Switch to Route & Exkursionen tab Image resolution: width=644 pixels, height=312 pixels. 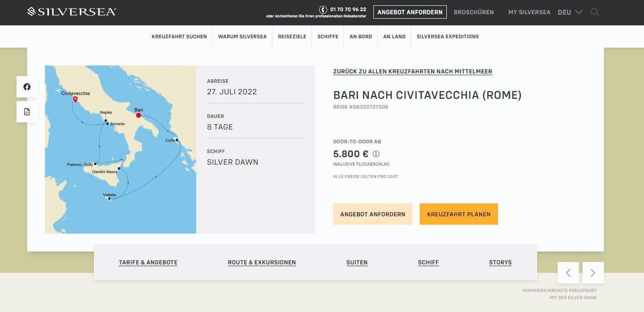coord(262,263)
